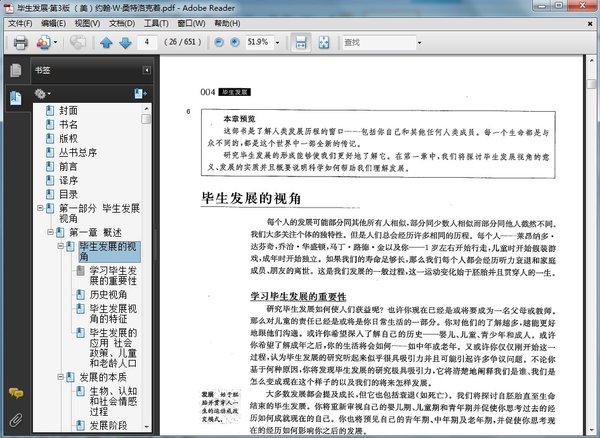This screenshot has height=438, width=600.
Task: Close the document with menu bar X
Action: [x=590, y=24]
